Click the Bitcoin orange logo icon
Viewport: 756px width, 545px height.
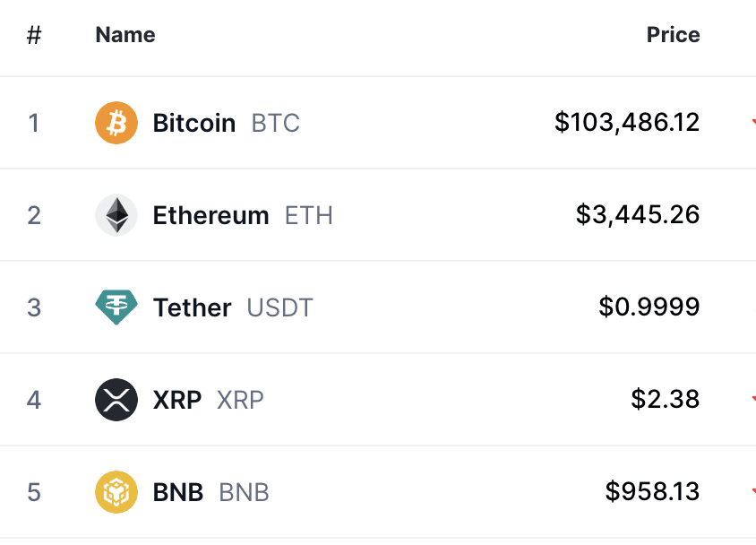[116, 123]
